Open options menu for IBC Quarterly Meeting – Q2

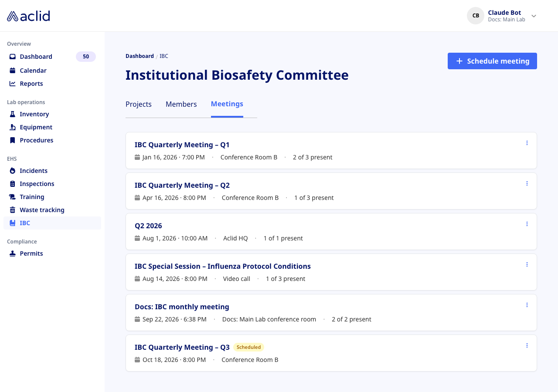(527, 183)
